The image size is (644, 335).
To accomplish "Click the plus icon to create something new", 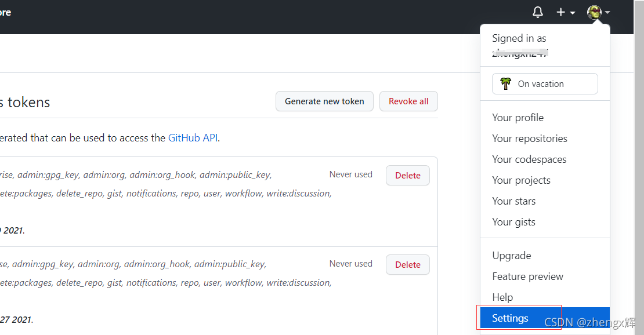I will 560,12.
